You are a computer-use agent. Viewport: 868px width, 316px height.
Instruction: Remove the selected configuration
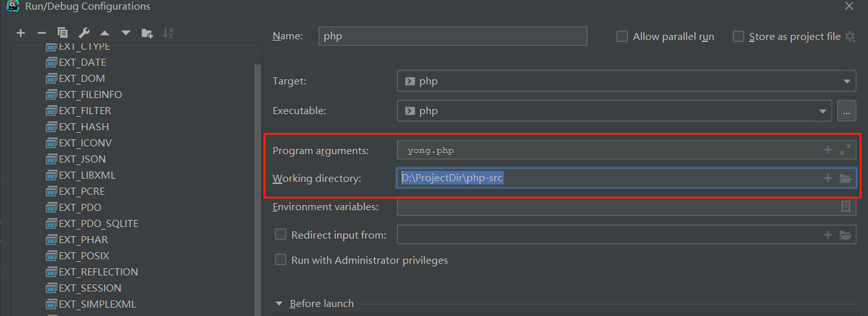pos(42,33)
